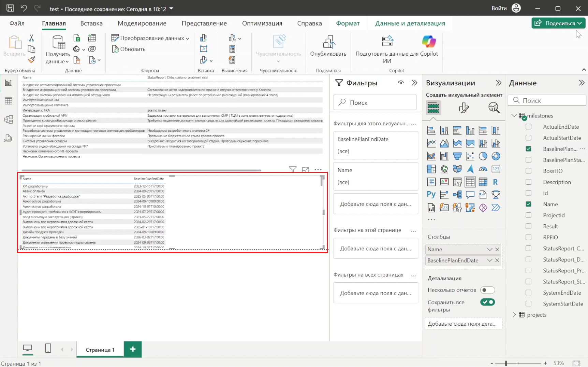Open the BaselinePlanEndDate column dropdown chevron
Screen dimensions: 588x367
[490, 260]
